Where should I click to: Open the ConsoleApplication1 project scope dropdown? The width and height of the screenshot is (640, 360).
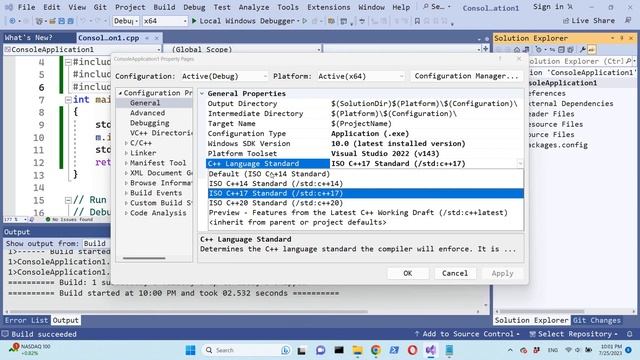[82, 49]
